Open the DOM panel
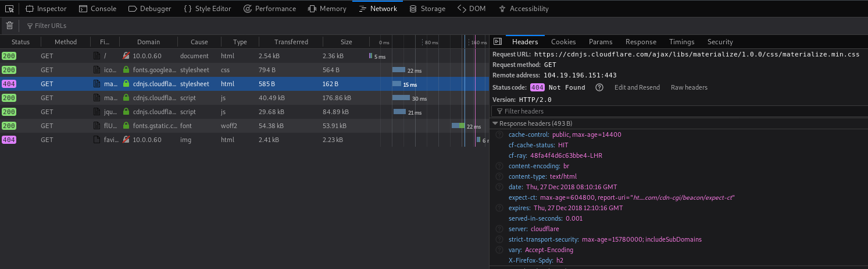 click(x=472, y=9)
